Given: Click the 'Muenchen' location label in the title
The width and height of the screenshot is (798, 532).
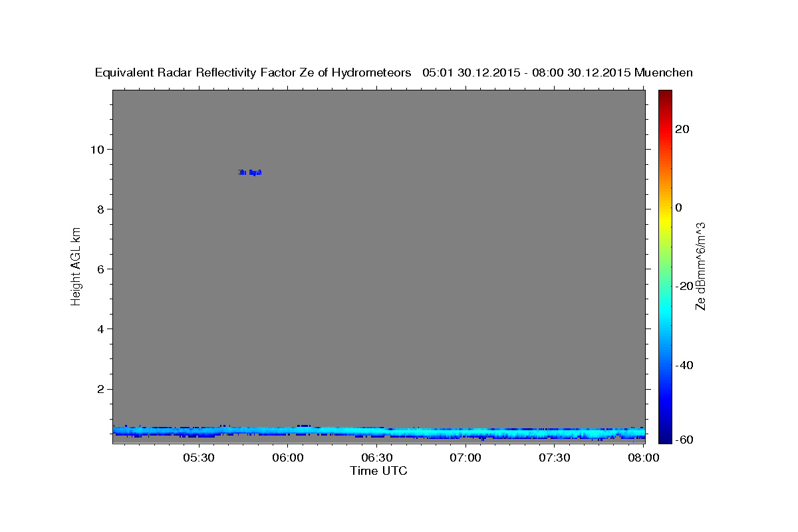Looking at the screenshot, I should [664, 73].
